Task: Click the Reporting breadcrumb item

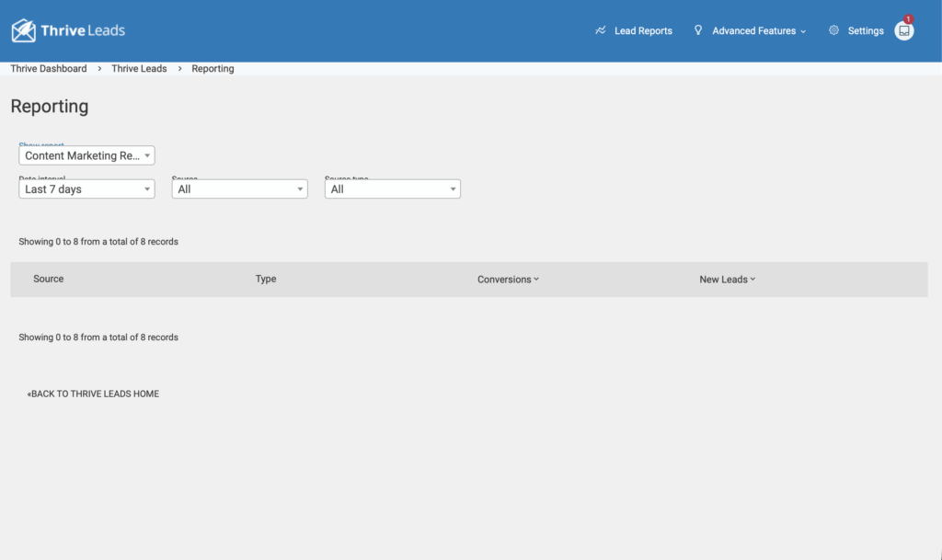Action: coord(213,69)
